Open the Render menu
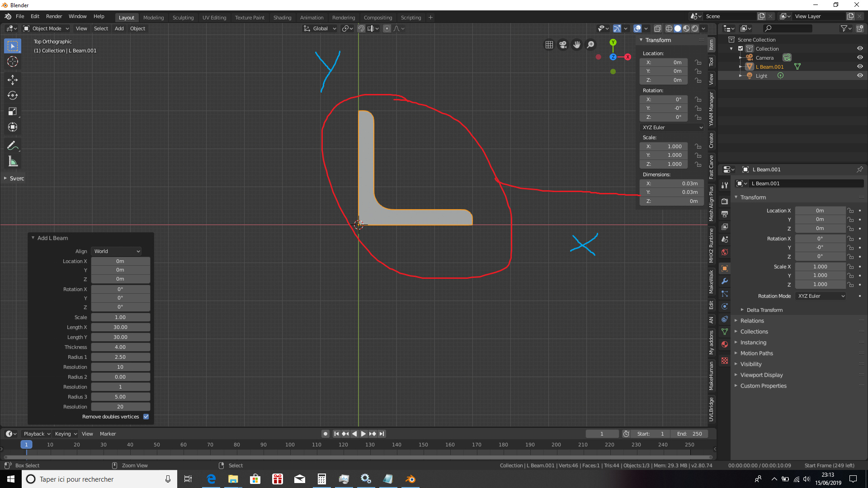The width and height of the screenshot is (868, 488). 54,16
